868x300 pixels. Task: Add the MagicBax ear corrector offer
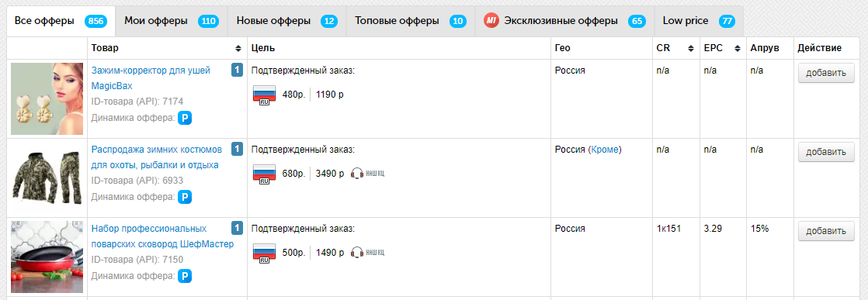point(826,73)
